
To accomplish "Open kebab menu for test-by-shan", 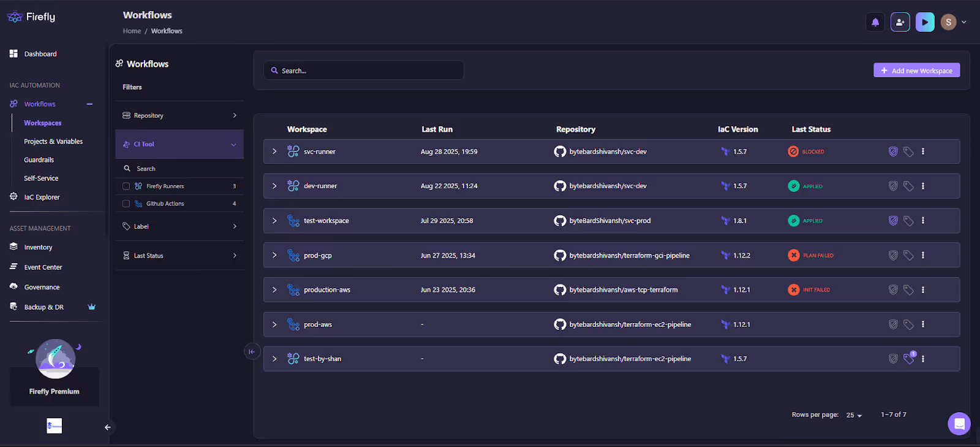I will pos(923,359).
